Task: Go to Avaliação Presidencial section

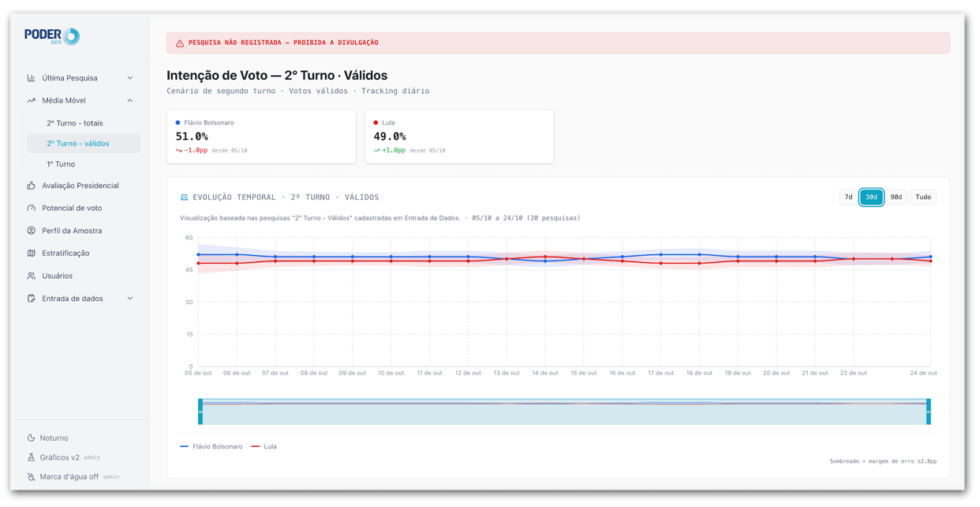Action: [x=80, y=186]
